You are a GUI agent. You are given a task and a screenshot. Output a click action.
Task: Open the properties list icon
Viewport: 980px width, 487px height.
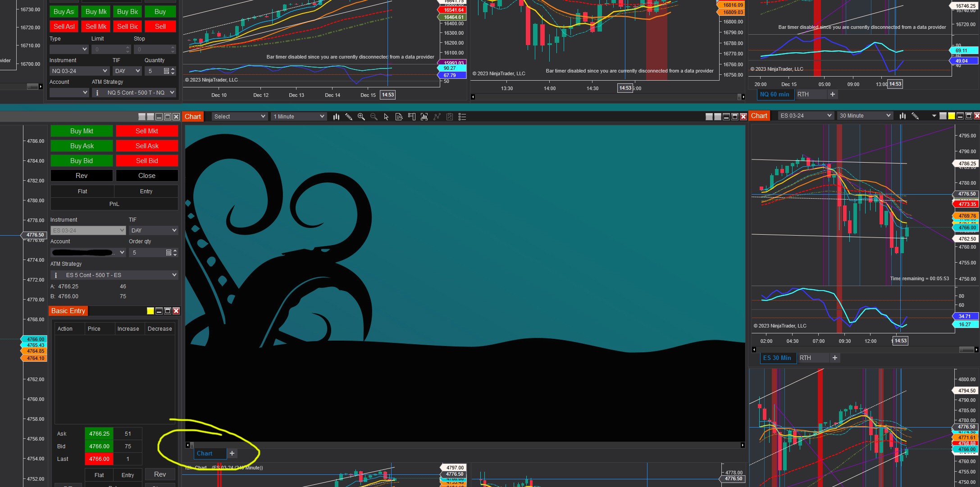(x=462, y=117)
